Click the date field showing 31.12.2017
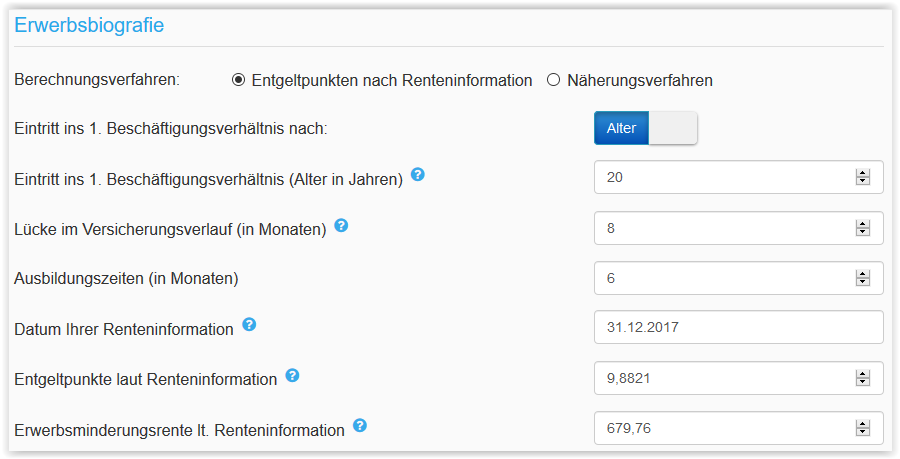 pos(738,327)
